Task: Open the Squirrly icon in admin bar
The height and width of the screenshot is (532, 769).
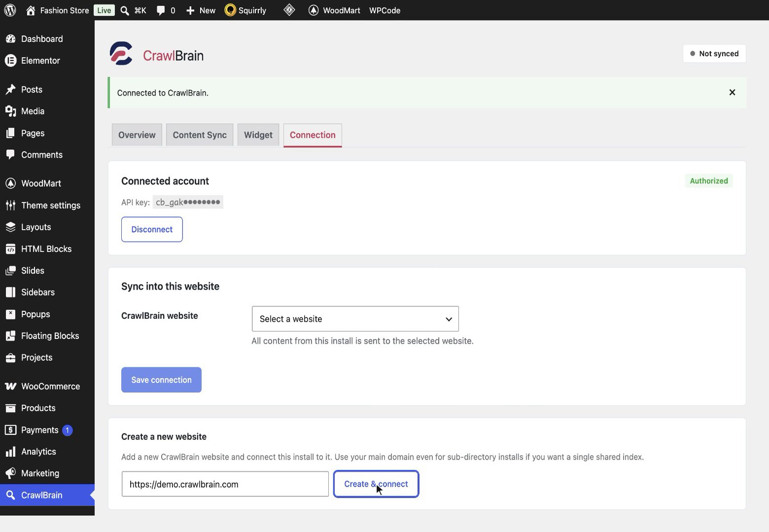Action: 230,10
